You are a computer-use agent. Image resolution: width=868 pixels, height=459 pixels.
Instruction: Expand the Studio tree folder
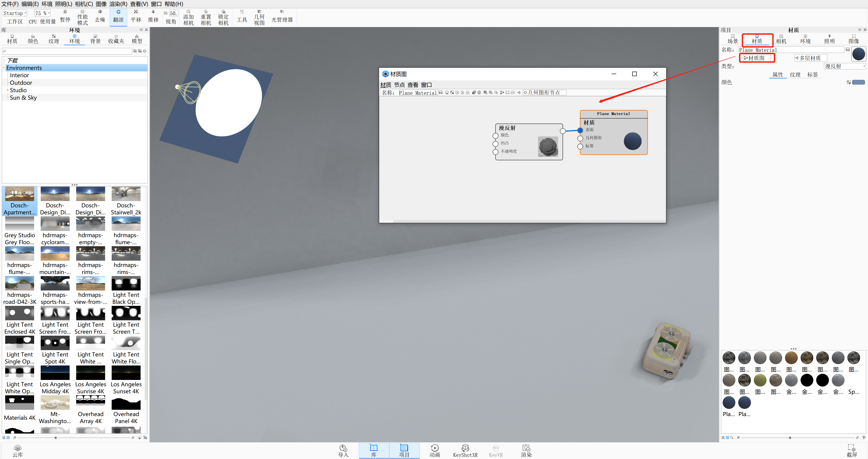(7, 90)
